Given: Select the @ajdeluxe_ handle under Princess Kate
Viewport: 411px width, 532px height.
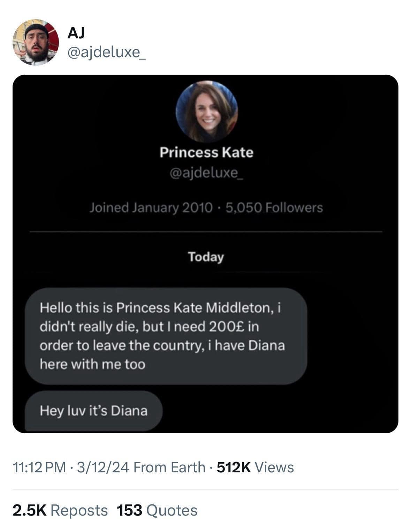Looking at the screenshot, I should click(206, 173).
